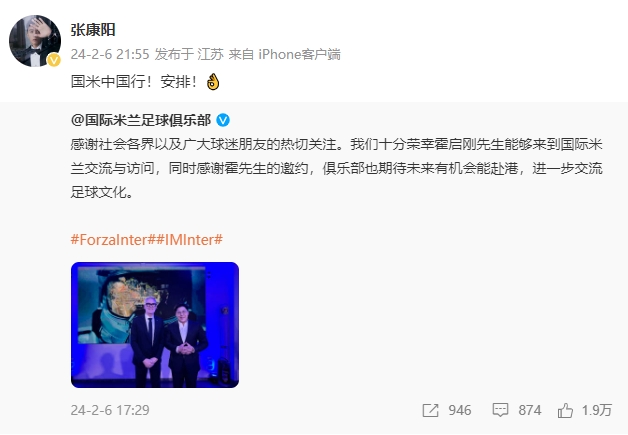Open @国际米兰足球俱乐部 account link

(141, 120)
